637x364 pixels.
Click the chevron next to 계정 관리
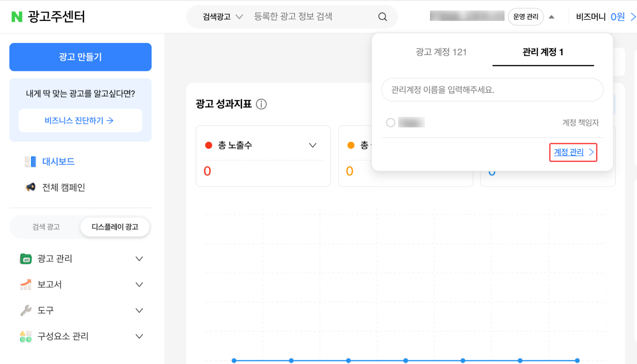coord(591,152)
